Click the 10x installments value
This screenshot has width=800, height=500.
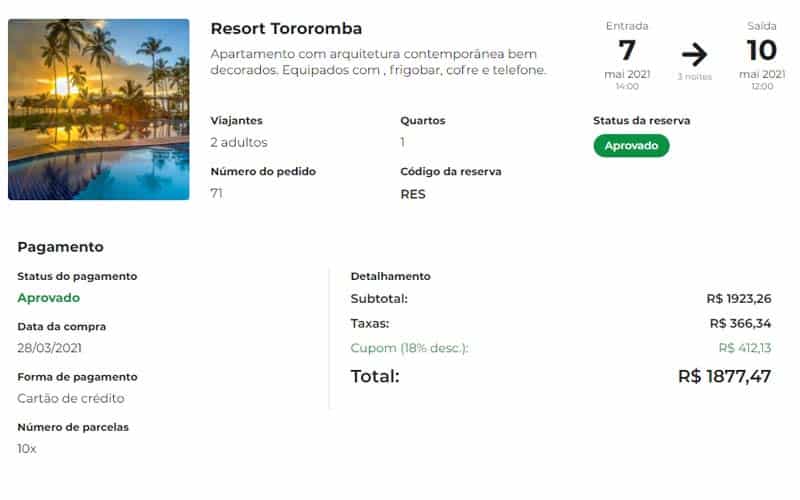(x=27, y=449)
